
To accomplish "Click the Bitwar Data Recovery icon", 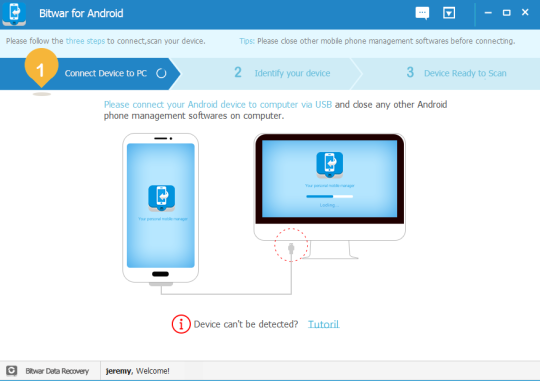I will click(x=11, y=371).
